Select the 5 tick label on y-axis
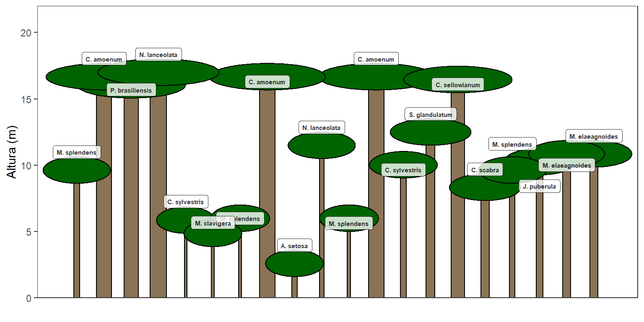Viewport: 644px width, 322px height. 28,231
